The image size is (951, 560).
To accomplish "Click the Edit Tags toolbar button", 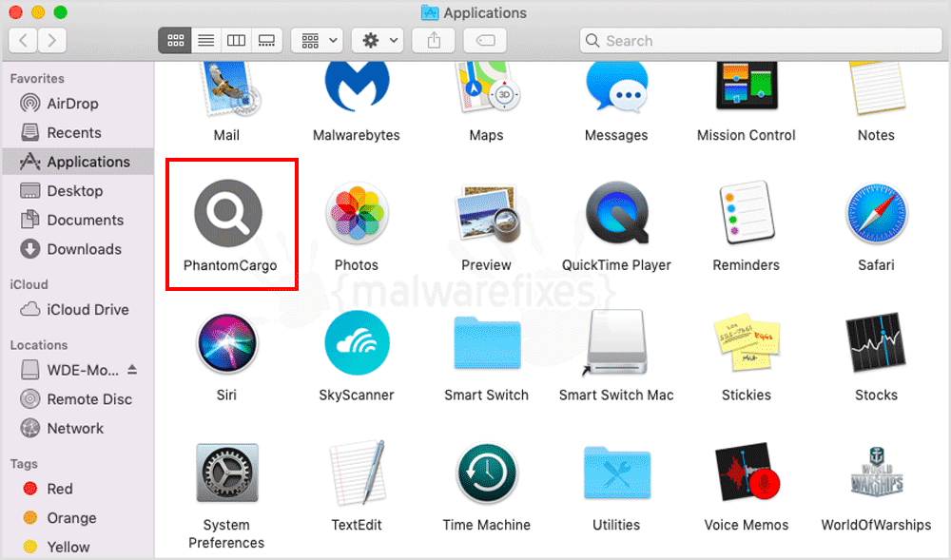I will [x=485, y=41].
